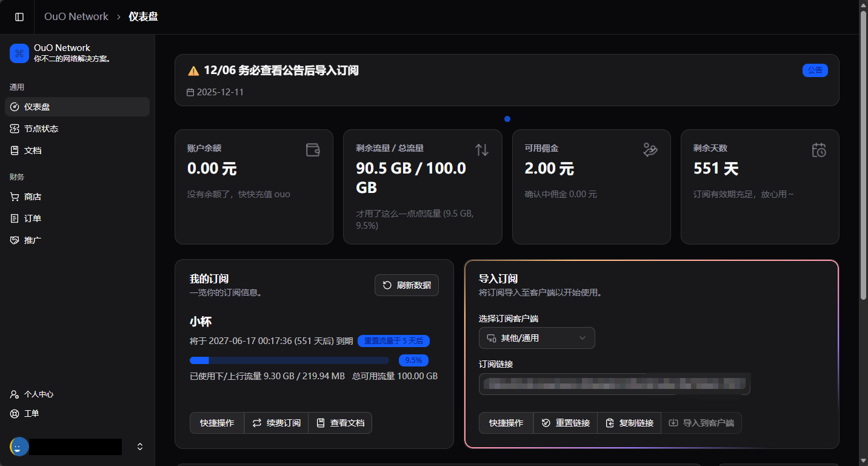Expand the account switcher chevron
The width and height of the screenshot is (868, 466).
pyautogui.click(x=140, y=447)
